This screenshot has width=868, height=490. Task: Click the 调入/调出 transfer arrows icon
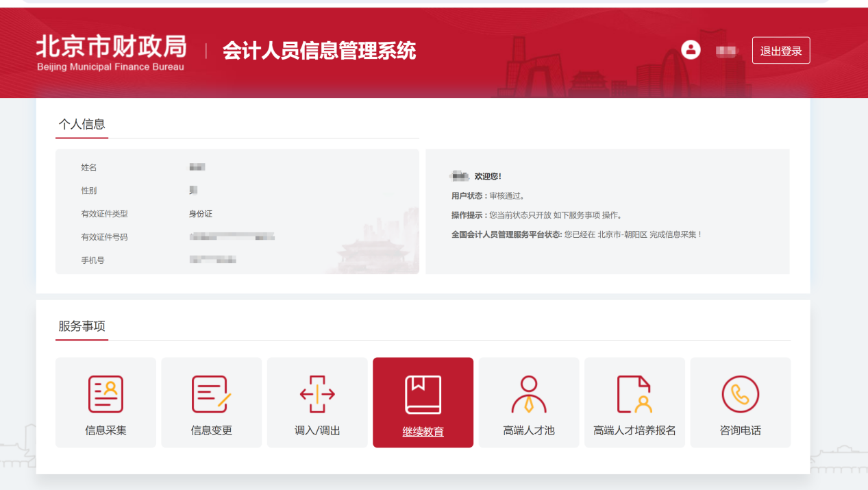(317, 393)
